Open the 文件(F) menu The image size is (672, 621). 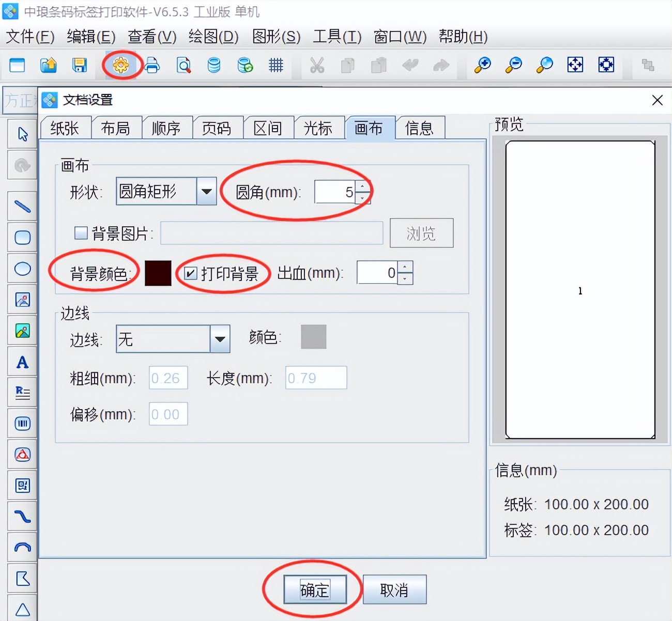pos(30,37)
